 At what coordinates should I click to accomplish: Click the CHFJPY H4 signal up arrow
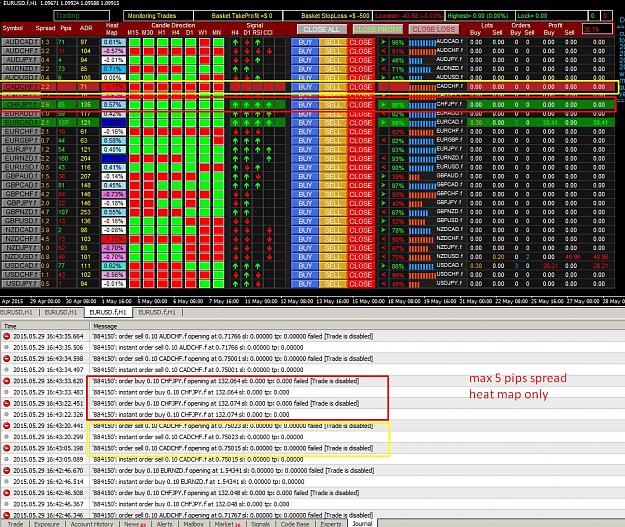(x=236, y=105)
